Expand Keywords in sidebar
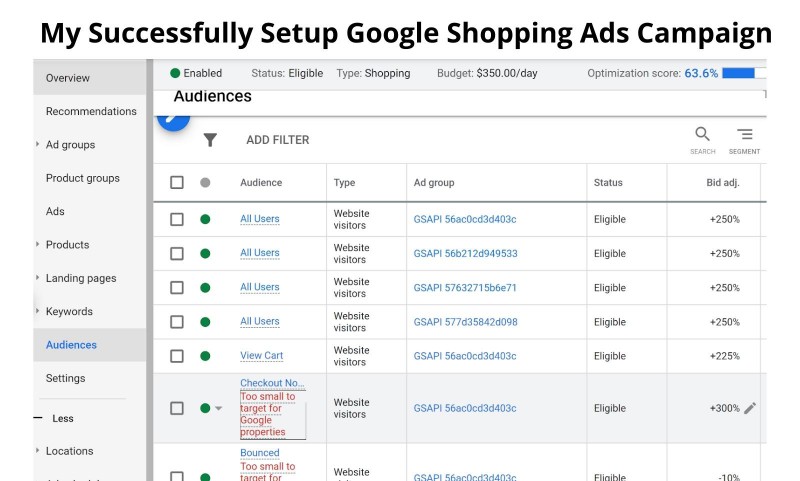 [x=37, y=311]
